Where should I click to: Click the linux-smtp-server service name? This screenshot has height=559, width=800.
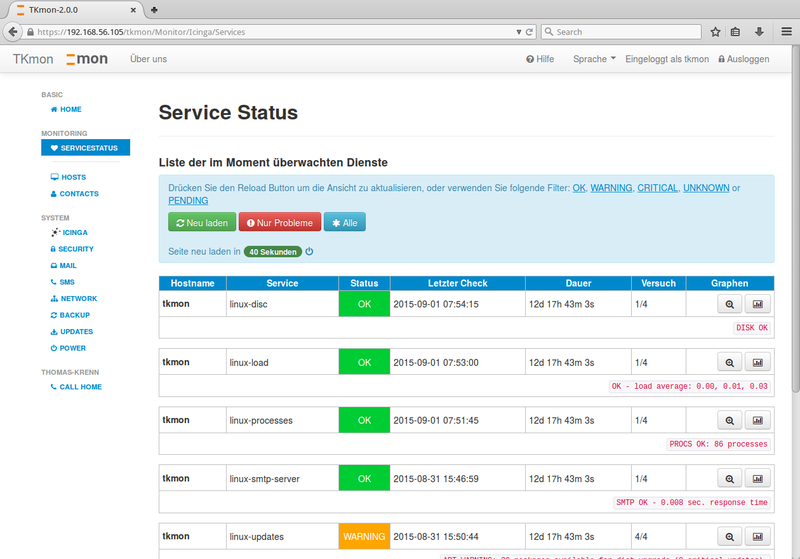point(264,479)
